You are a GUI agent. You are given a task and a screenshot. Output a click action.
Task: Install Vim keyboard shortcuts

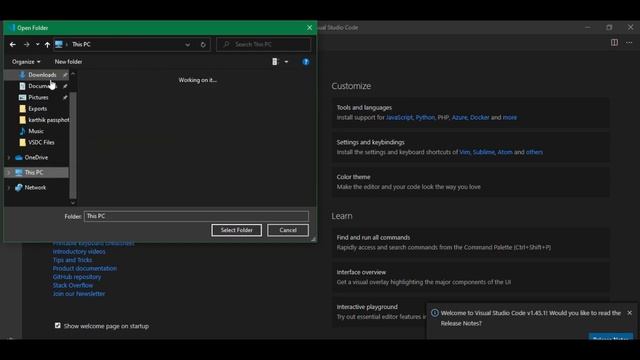(x=464, y=152)
